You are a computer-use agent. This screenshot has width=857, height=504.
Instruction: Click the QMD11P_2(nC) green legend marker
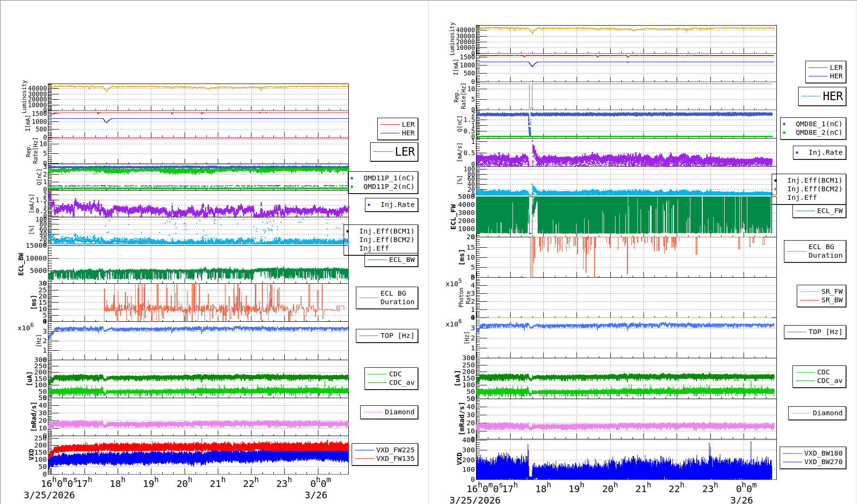coord(352,187)
